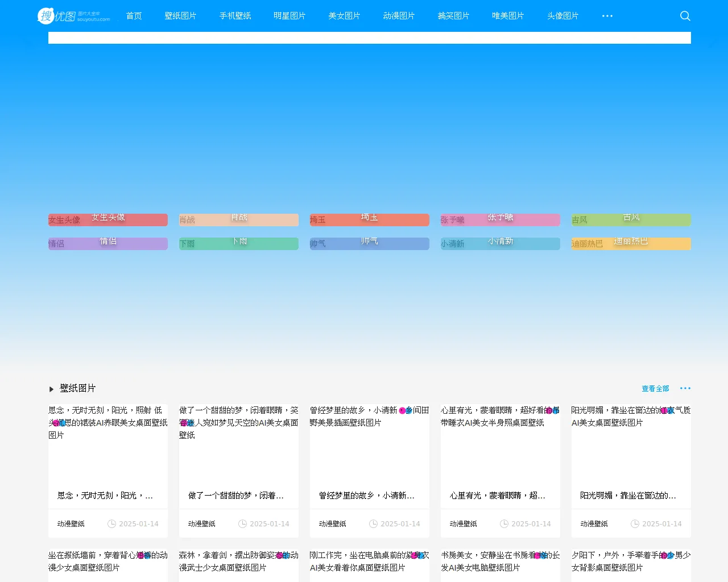Select the light blue 小清新 tag

500,244
